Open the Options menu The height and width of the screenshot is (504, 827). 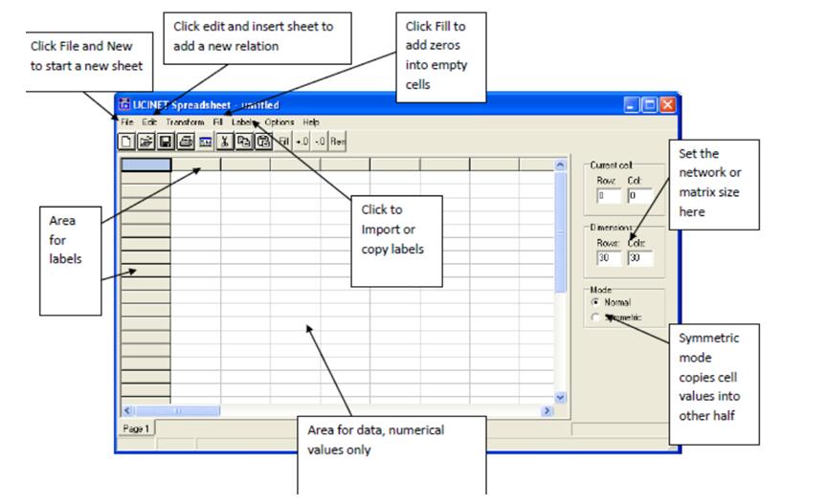tap(279, 121)
